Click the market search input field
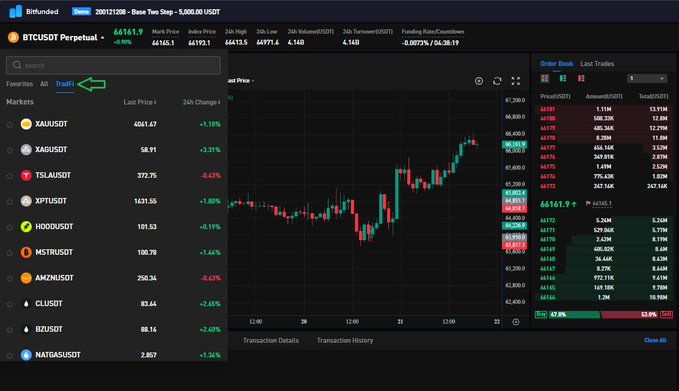The image size is (679, 391). pyautogui.click(x=113, y=65)
